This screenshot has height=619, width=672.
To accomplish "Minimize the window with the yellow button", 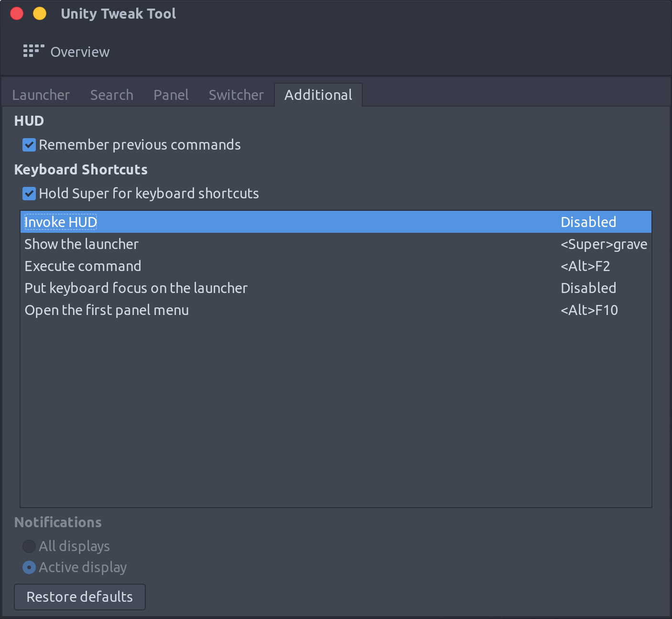I will (40, 13).
